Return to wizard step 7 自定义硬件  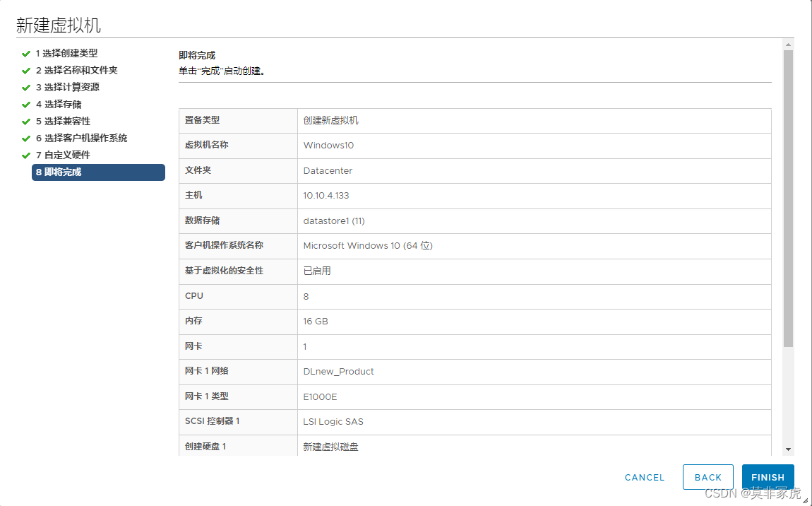pos(63,155)
